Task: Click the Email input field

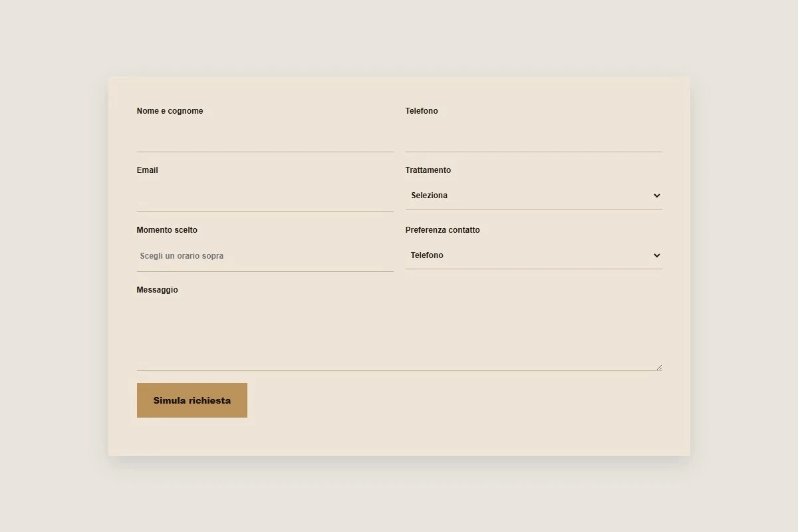Action: coord(265,196)
